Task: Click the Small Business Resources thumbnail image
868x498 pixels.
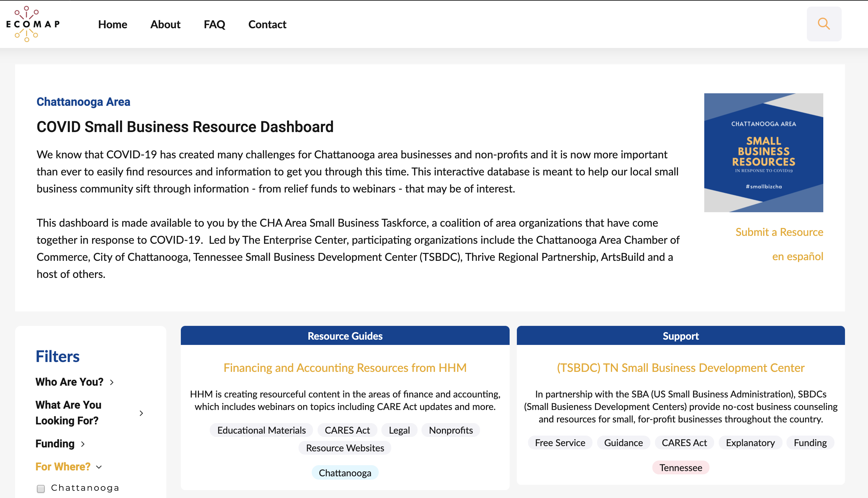Action: tap(763, 152)
